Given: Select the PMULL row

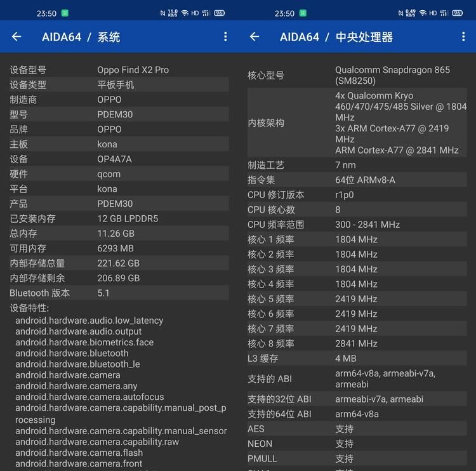Looking at the screenshot, I should [357, 459].
